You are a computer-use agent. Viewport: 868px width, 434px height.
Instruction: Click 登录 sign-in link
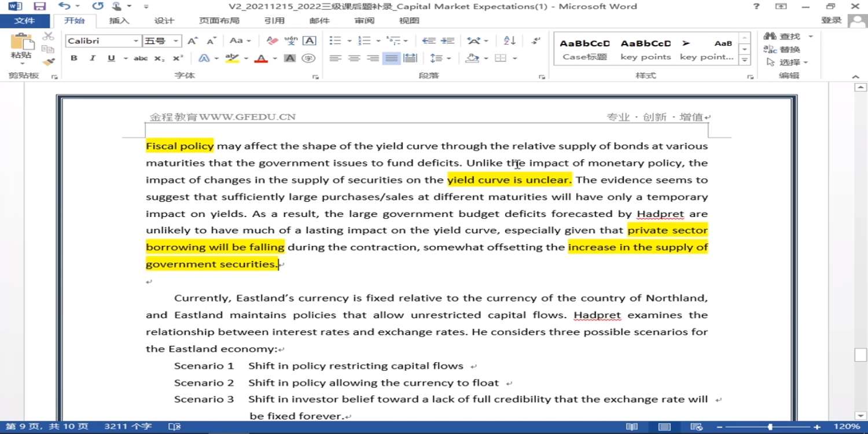pyautogui.click(x=831, y=20)
